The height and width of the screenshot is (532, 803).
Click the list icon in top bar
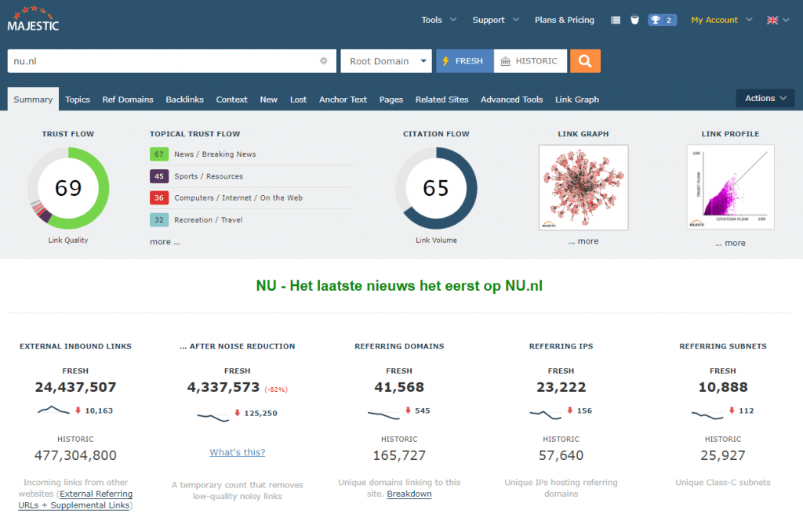click(616, 20)
